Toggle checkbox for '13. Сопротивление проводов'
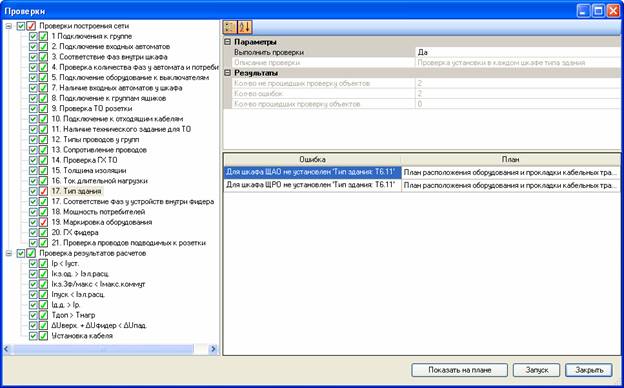The width and height of the screenshot is (624, 388). [x=33, y=150]
